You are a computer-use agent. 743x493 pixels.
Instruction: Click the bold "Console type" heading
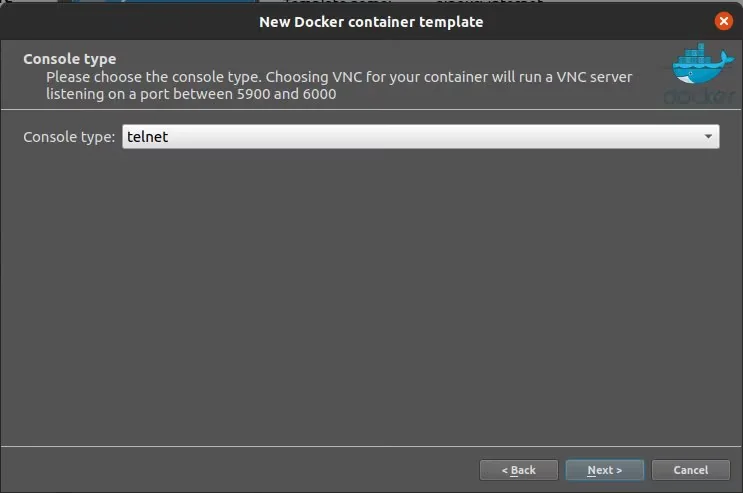(x=70, y=59)
